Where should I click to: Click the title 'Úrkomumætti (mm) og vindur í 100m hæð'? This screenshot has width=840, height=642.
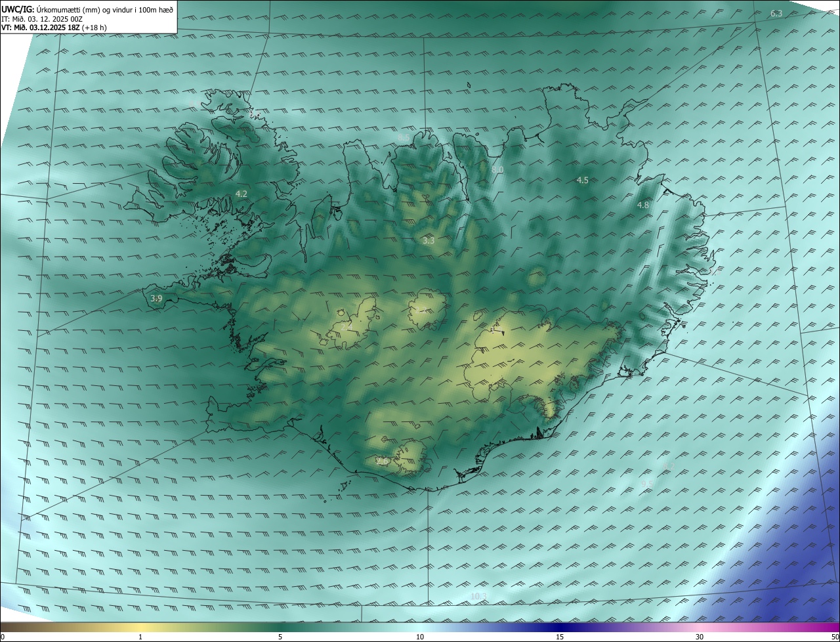pos(105,9)
